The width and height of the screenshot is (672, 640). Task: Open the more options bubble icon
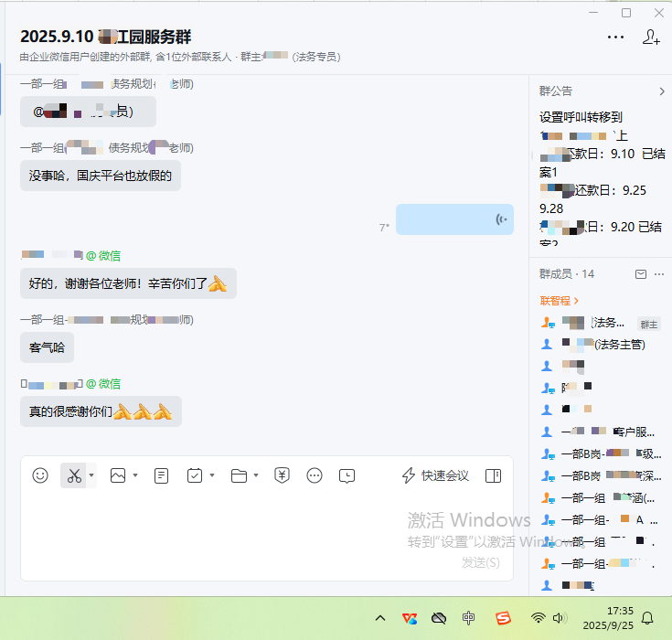[315, 475]
